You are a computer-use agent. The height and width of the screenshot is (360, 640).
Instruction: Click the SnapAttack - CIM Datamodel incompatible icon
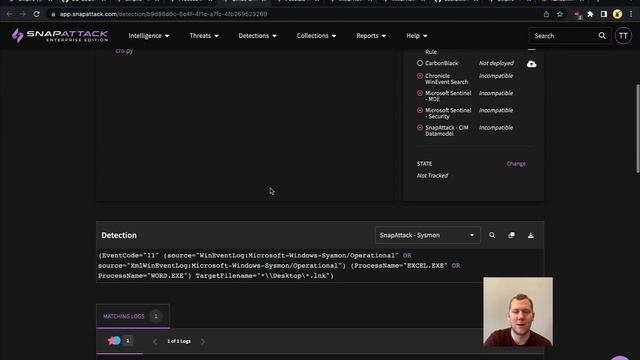click(420, 127)
